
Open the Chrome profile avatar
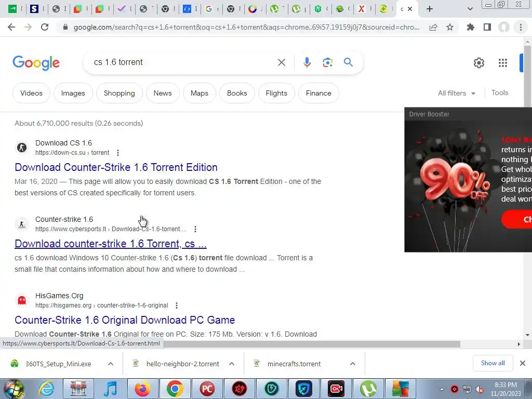[x=504, y=27]
